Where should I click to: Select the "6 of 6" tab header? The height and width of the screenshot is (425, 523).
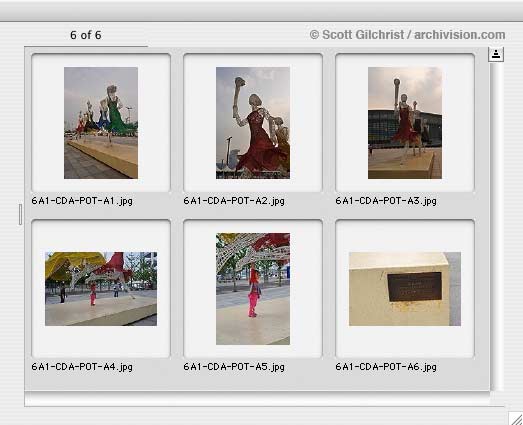[x=86, y=35]
